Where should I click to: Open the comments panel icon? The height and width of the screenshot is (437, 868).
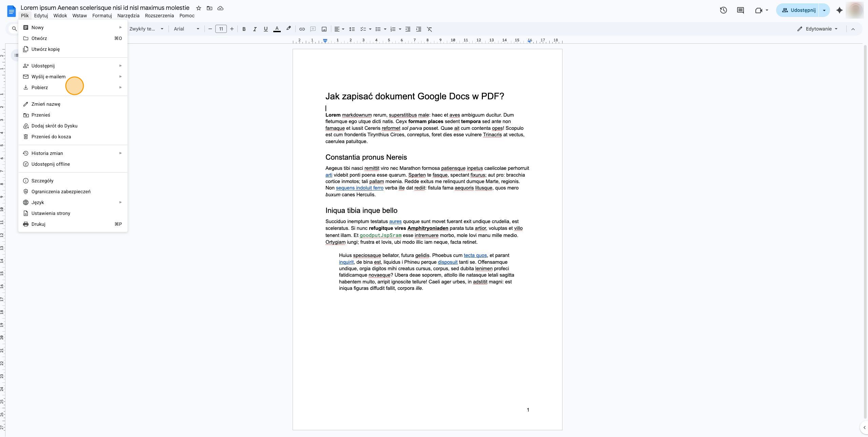[x=741, y=10]
